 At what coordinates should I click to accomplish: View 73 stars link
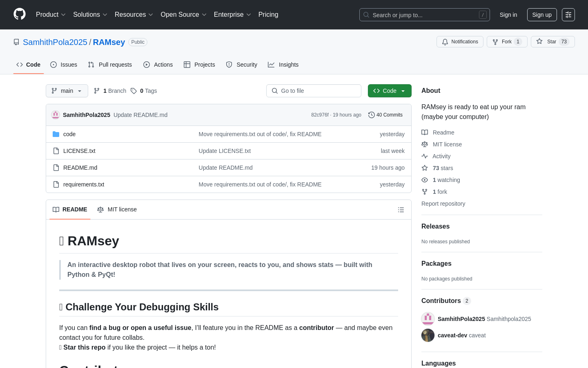pos(437,168)
